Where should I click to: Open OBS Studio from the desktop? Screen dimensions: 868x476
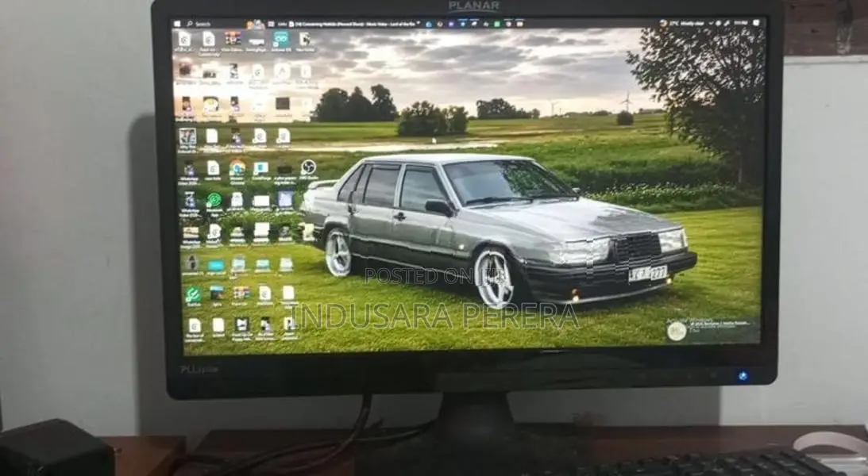[x=308, y=167]
